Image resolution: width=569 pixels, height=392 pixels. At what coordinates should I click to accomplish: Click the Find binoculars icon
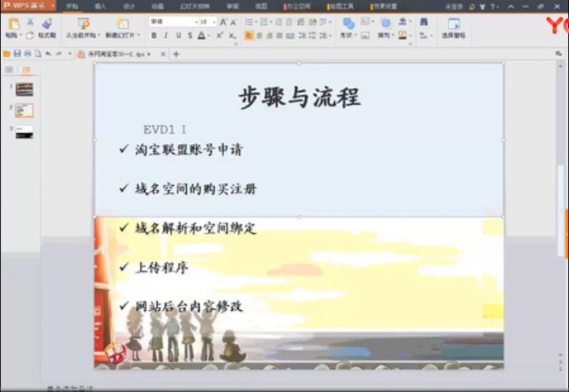423,22
